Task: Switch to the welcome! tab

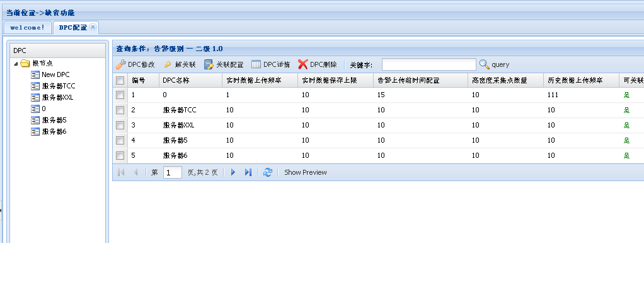Action: [x=28, y=28]
